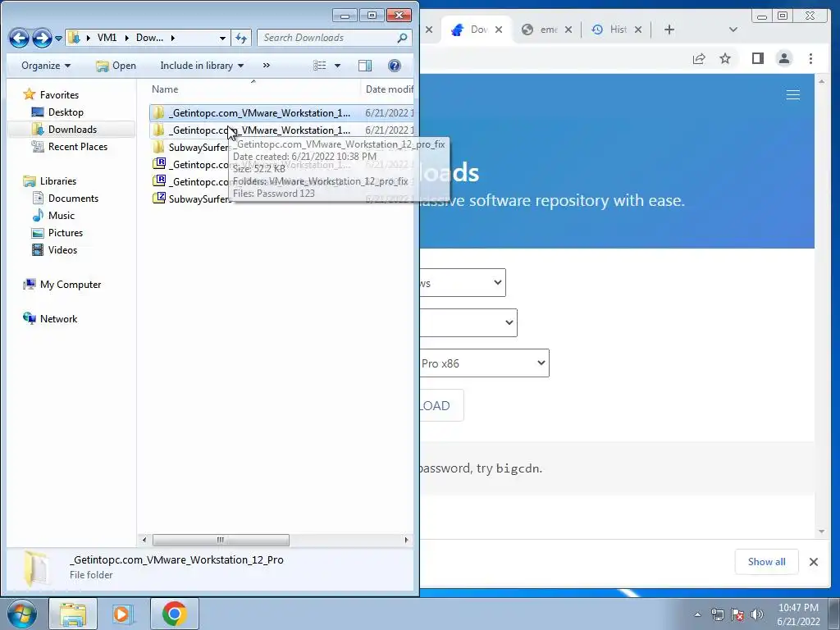
Task: Open Chrome profile avatar icon
Action: pyautogui.click(x=784, y=58)
